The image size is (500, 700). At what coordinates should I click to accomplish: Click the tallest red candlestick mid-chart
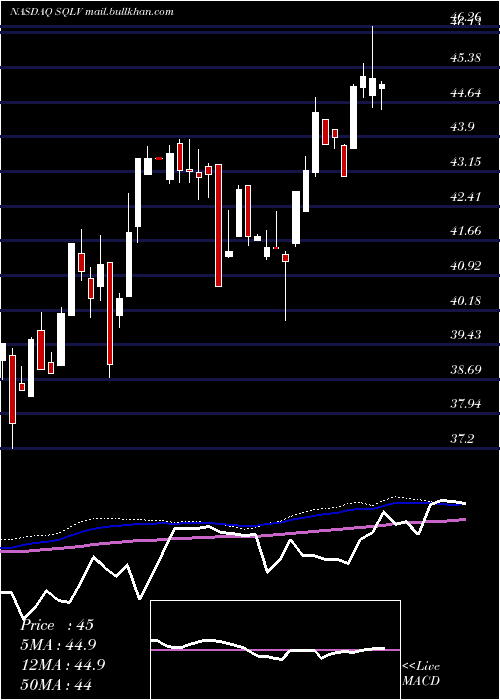click(x=218, y=225)
